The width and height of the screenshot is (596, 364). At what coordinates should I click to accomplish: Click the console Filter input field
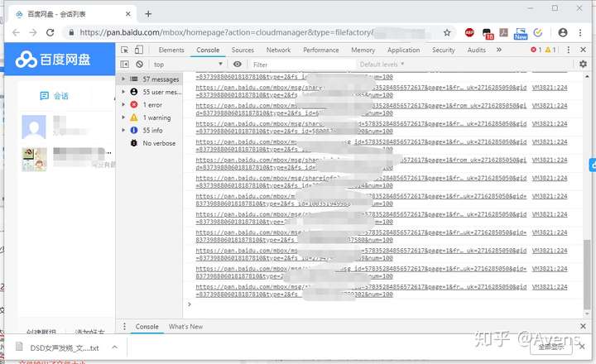tap(302, 65)
